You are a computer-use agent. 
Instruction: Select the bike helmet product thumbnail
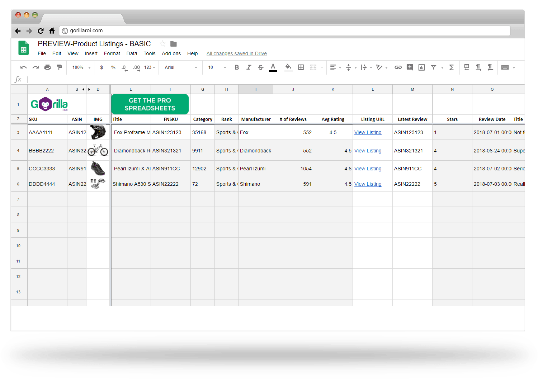[x=98, y=132]
